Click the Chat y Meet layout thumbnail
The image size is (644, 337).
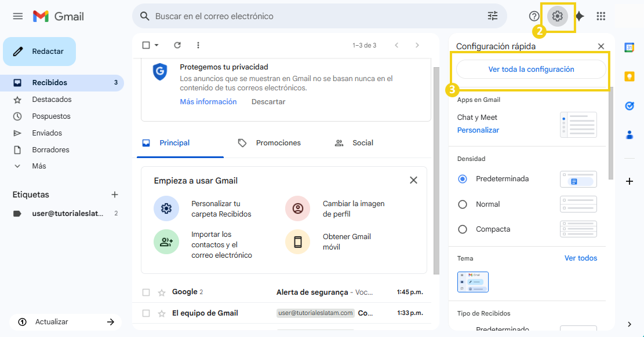(578, 125)
